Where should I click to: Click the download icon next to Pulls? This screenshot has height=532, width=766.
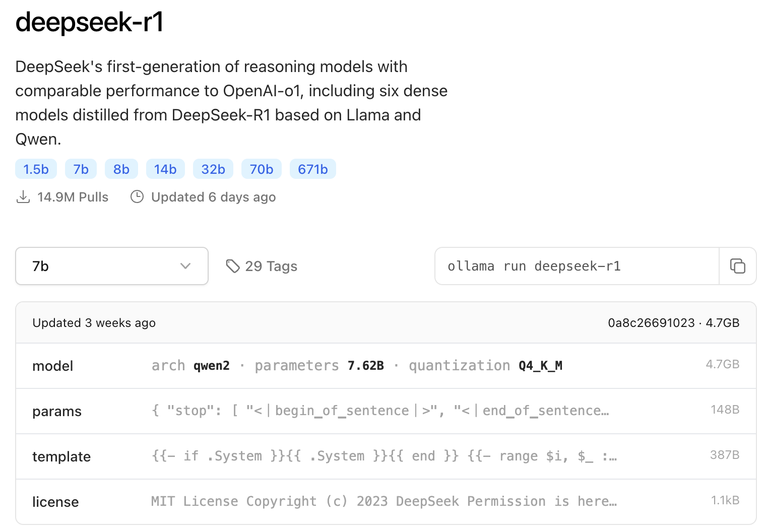pyautogui.click(x=23, y=197)
